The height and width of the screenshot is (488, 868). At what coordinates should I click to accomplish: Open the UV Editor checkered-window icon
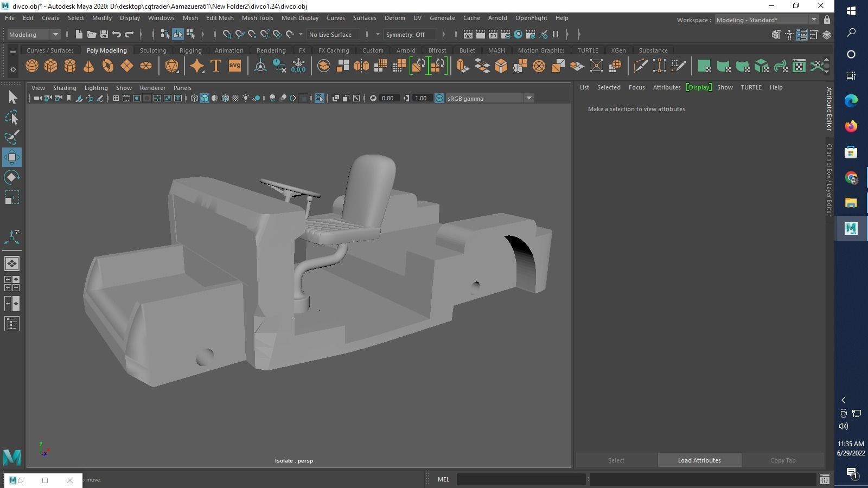[799, 66]
